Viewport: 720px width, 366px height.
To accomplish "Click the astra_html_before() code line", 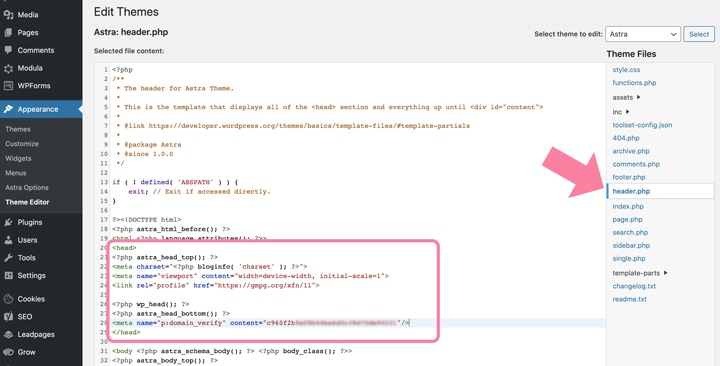I will pos(171,229).
